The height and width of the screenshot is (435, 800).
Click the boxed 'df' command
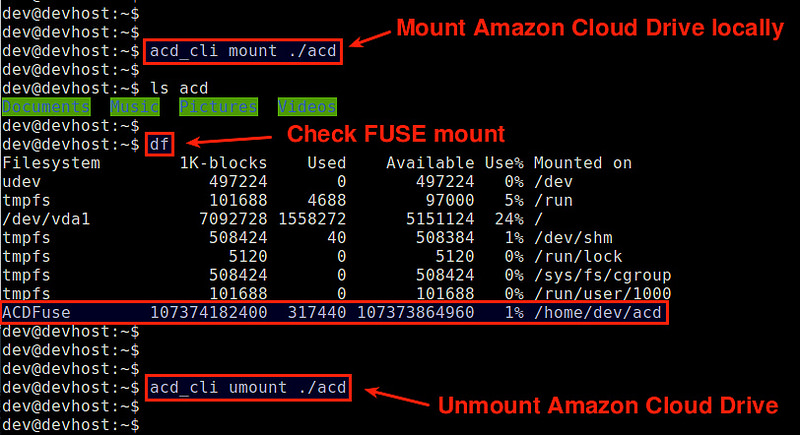point(159,144)
